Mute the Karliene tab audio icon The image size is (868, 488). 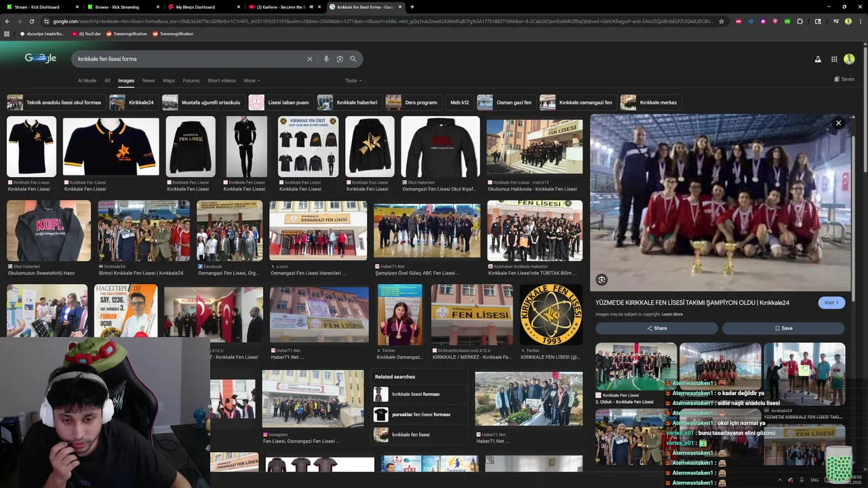click(x=311, y=7)
